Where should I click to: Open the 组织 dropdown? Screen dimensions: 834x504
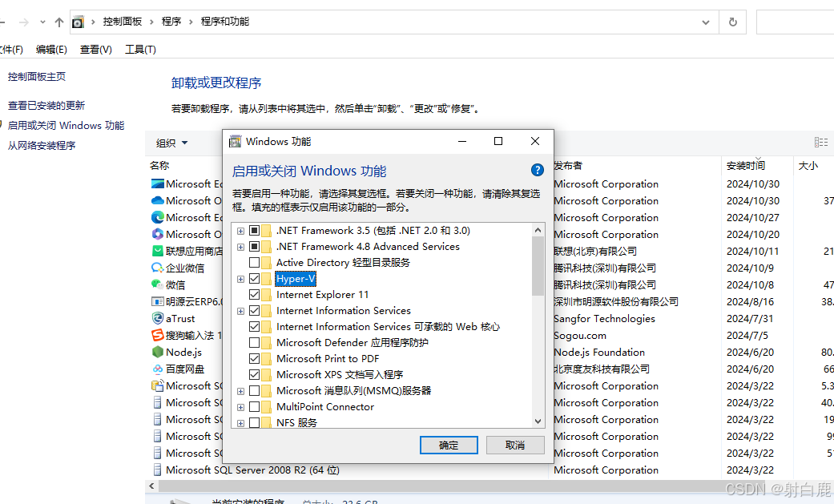pyautogui.click(x=171, y=143)
